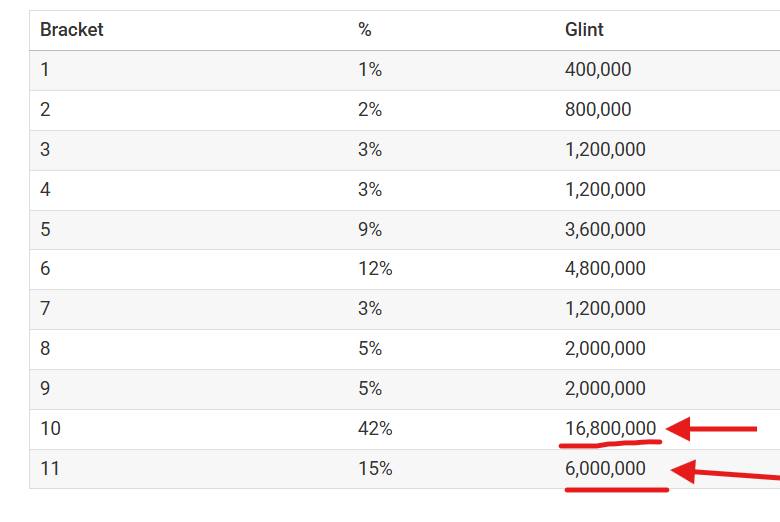Click the 2% percentage cell
The image size is (780, 522).
tap(370, 110)
